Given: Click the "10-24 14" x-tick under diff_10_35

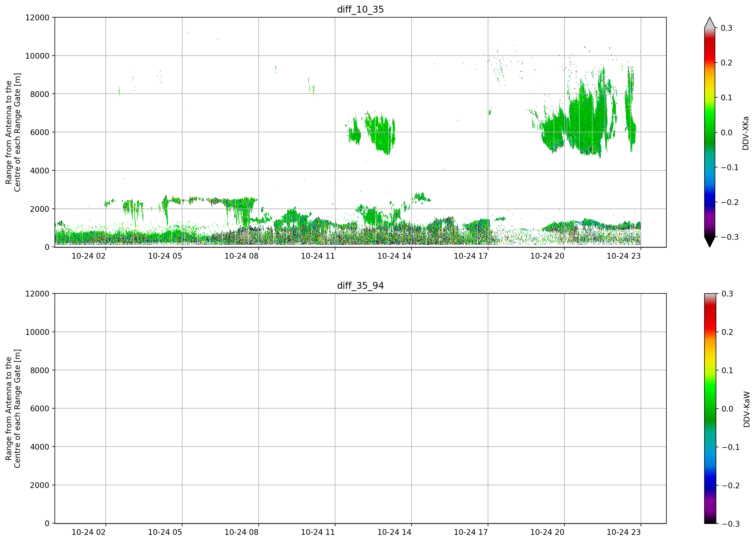Looking at the screenshot, I should tap(394, 256).
